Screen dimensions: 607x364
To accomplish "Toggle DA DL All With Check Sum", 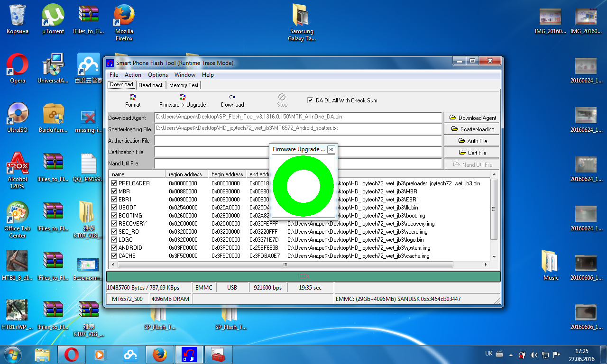I will 311,100.
